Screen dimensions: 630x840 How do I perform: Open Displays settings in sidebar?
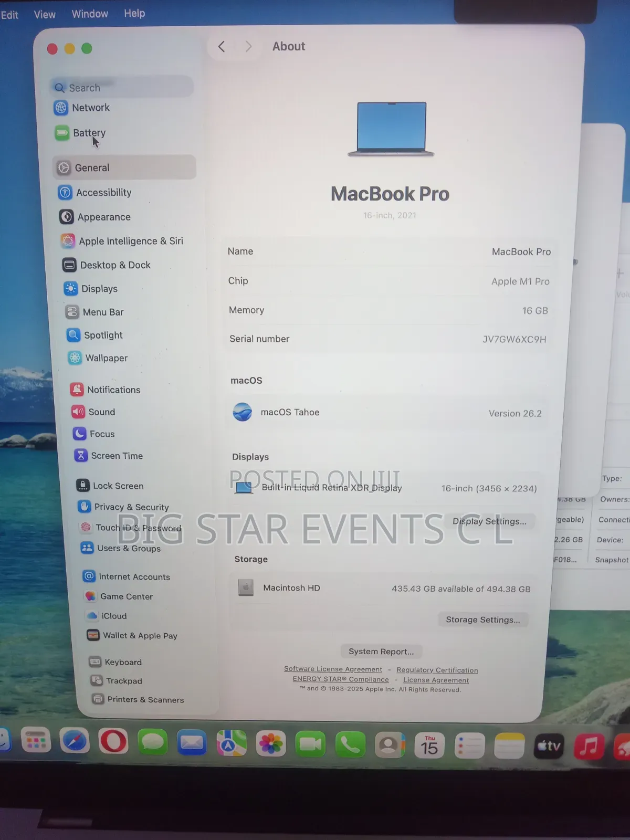(x=91, y=289)
